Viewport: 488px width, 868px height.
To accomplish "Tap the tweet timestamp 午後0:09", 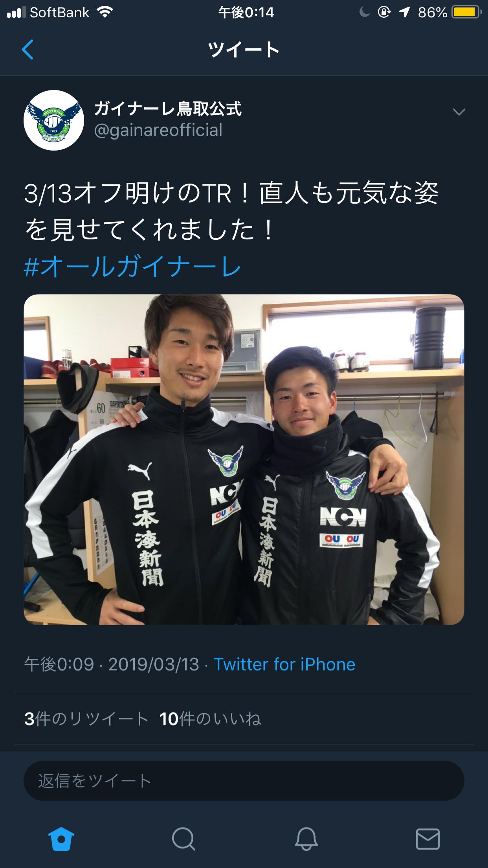I will point(59,664).
